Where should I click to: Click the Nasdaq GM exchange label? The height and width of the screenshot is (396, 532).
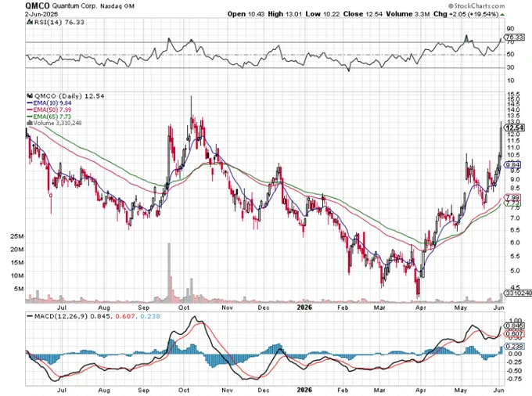point(117,6)
